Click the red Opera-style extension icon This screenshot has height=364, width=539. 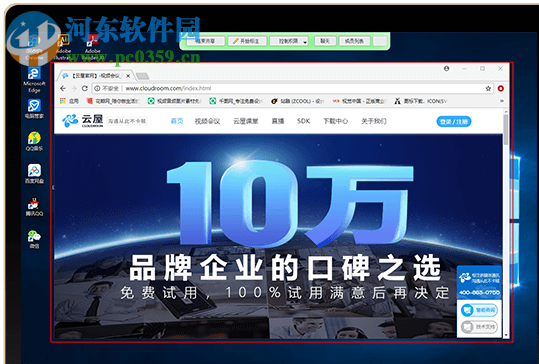[x=501, y=89]
